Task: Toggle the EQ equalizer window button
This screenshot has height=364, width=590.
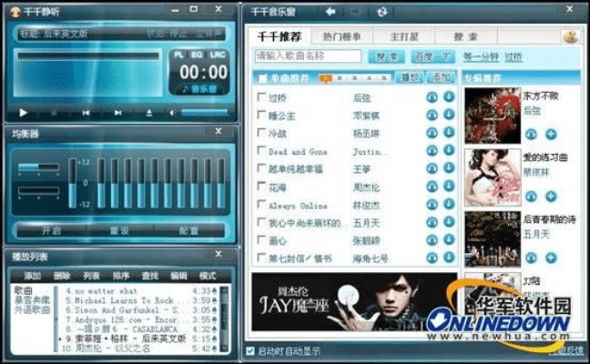Action: pyautogui.click(x=198, y=56)
